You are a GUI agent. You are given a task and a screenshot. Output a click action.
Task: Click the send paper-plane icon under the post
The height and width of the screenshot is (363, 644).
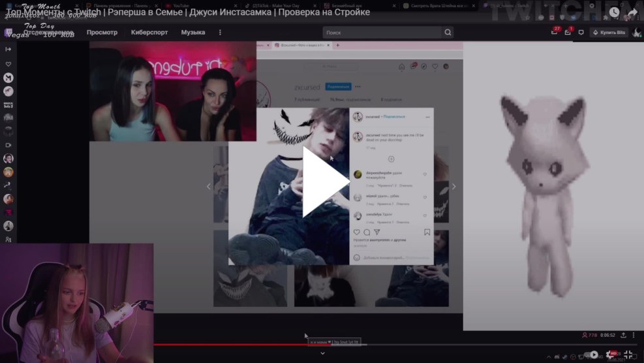tap(377, 232)
